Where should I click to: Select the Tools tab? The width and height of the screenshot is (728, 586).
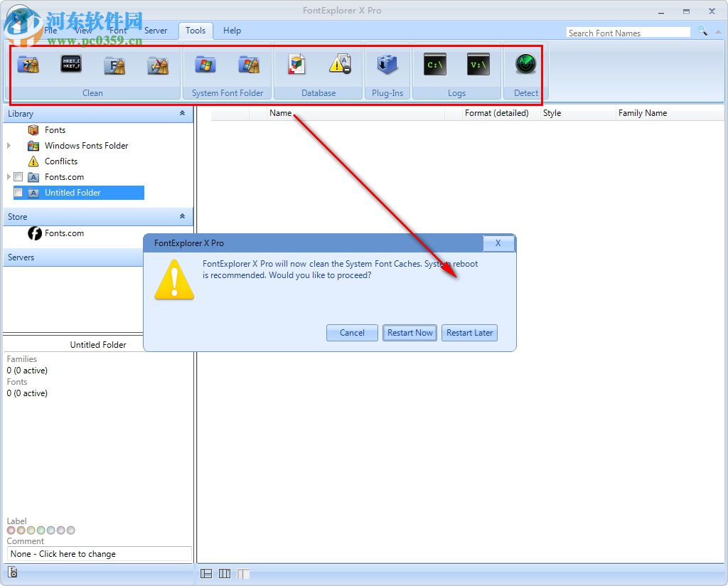(196, 31)
